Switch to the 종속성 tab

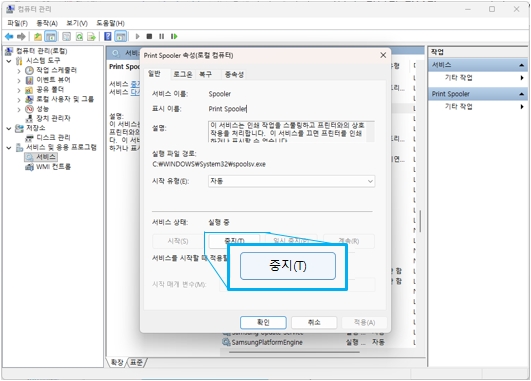234,75
